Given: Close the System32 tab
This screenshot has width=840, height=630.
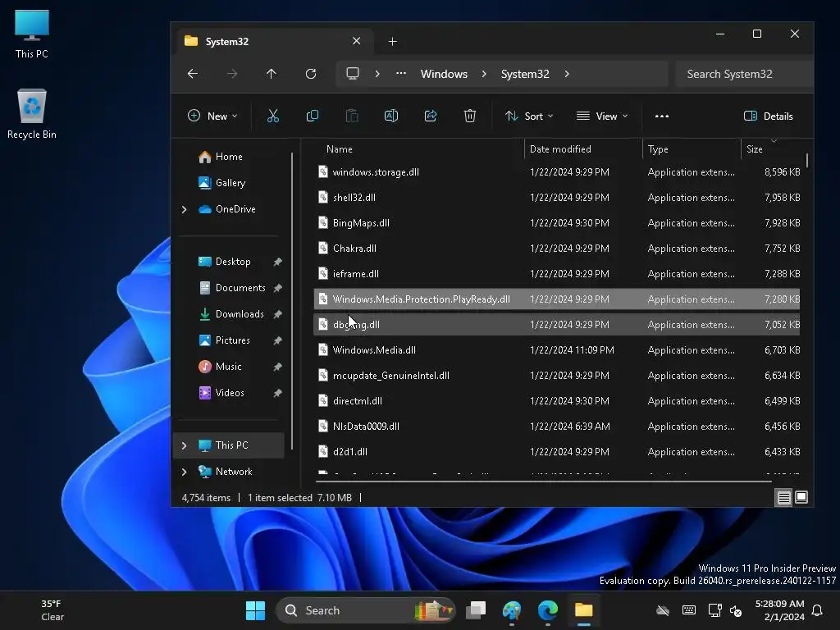Looking at the screenshot, I should (x=356, y=41).
